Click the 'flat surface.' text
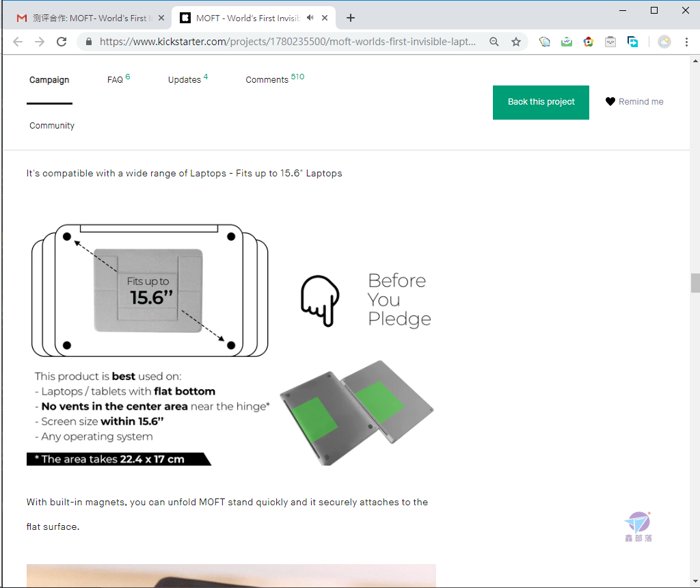Image resolution: width=700 pixels, height=588 pixels. tap(53, 527)
